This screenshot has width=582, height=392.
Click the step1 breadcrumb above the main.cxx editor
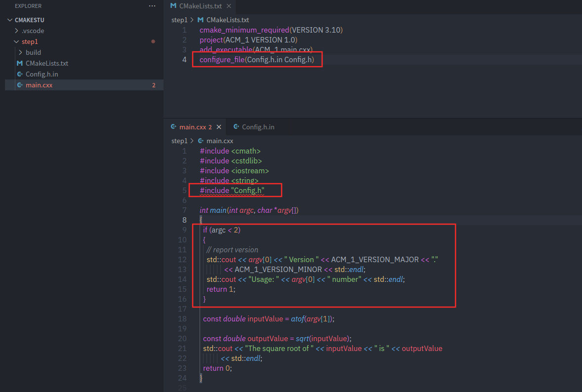pyautogui.click(x=179, y=141)
